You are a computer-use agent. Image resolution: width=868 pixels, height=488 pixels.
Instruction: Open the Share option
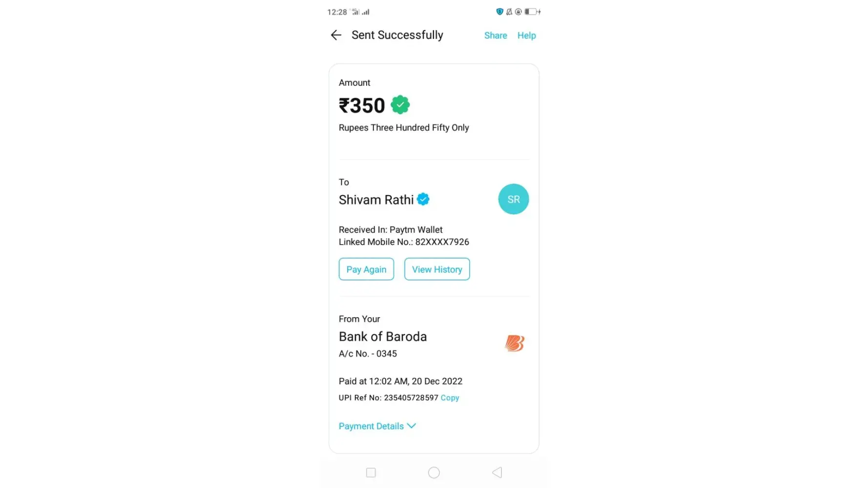495,36
